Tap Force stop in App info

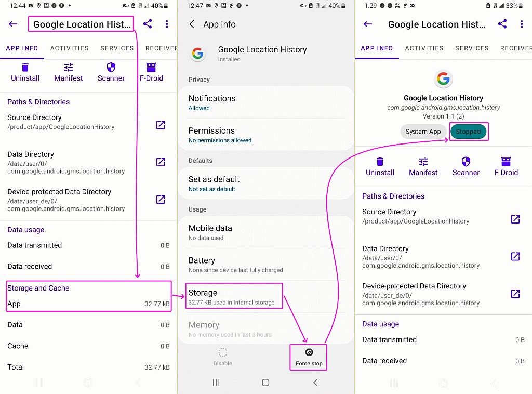click(x=309, y=357)
